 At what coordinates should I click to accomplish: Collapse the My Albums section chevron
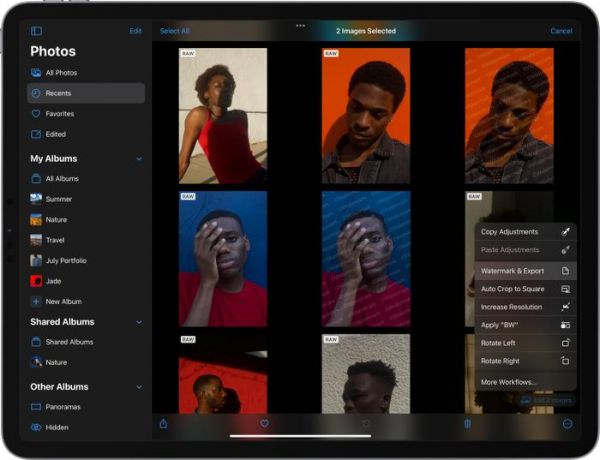139,159
